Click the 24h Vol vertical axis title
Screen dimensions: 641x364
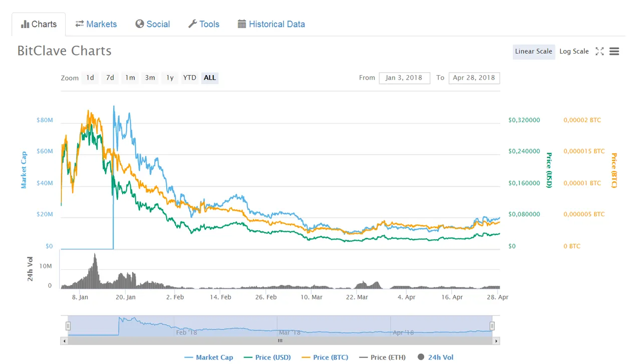pos(31,269)
